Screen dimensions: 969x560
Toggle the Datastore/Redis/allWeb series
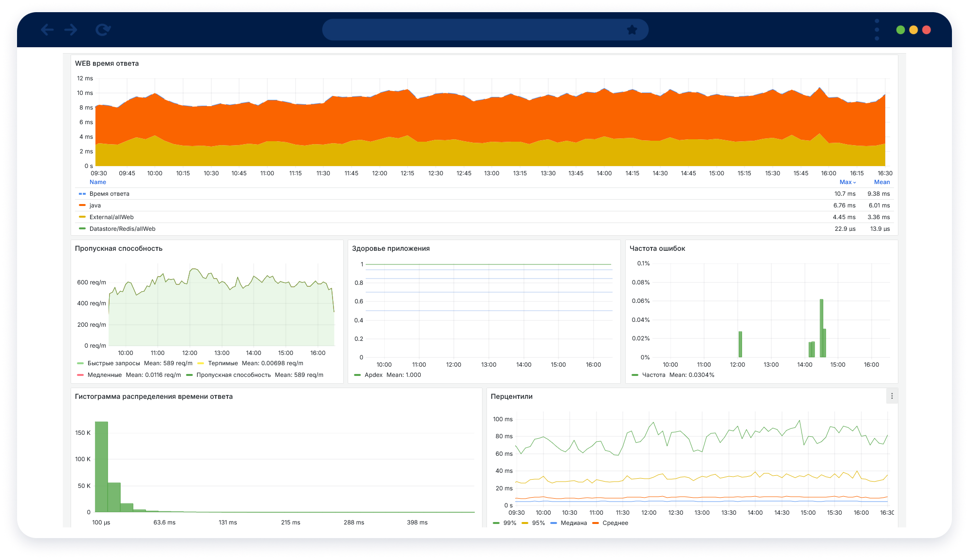pyautogui.click(x=122, y=229)
